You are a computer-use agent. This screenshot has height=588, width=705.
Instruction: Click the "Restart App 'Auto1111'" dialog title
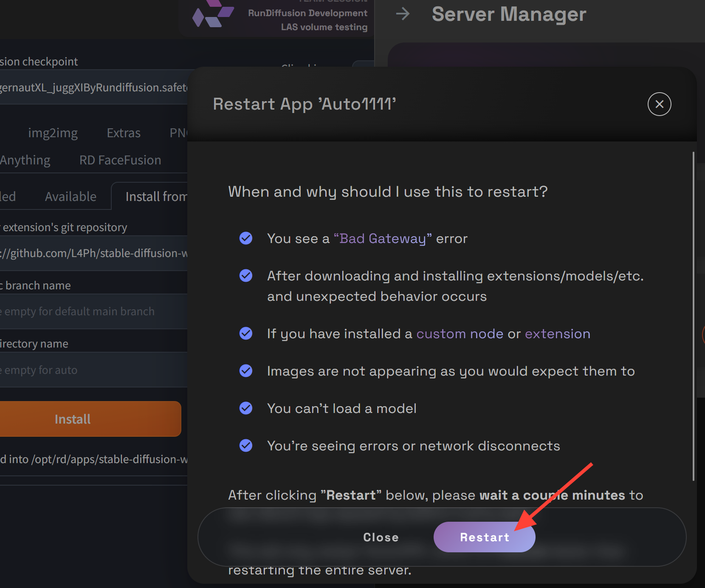[x=305, y=104]
